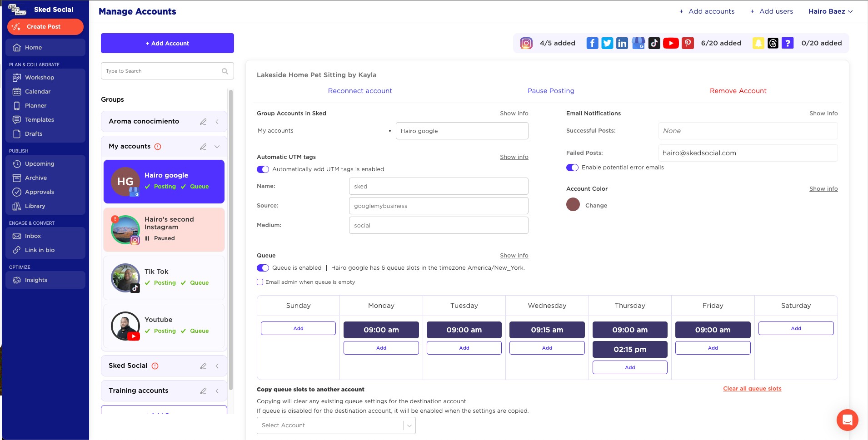Image resolution: width=868 pixels, height=440 pixels.
Task: Click the UTM Name field containing sked
Action: [x=439, y=186]
